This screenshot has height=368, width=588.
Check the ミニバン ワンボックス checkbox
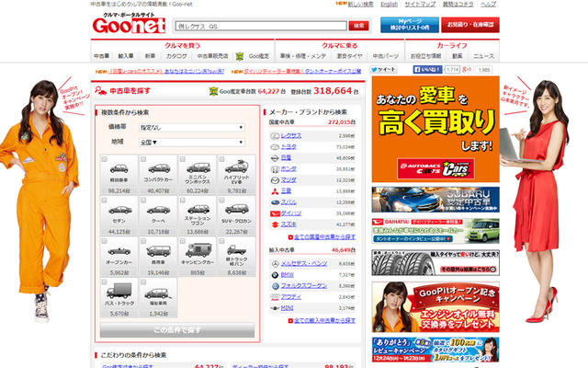[183, 159]
